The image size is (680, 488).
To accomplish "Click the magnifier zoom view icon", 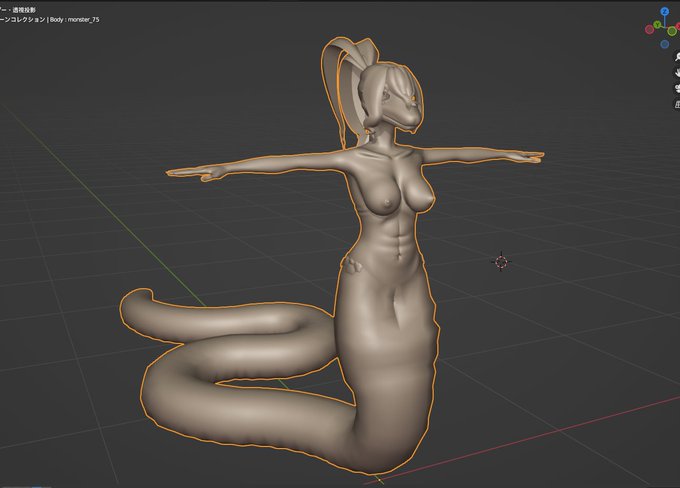I will pos(677,57).
